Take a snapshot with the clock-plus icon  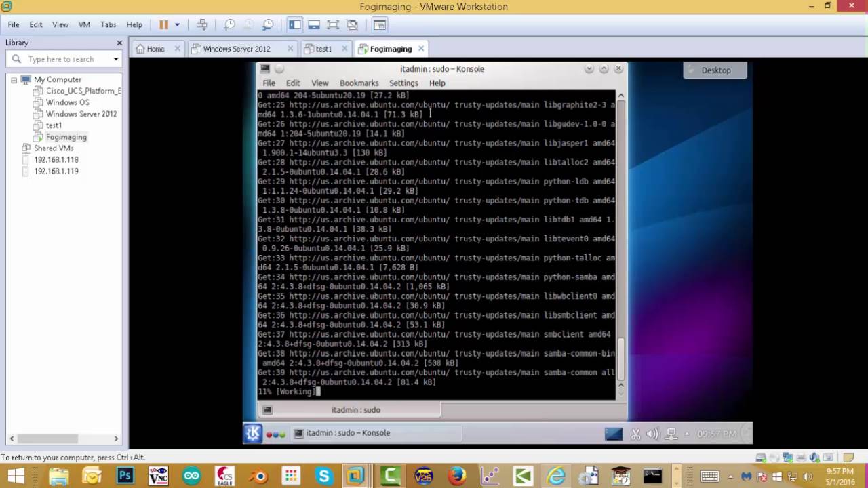(229, 24)
